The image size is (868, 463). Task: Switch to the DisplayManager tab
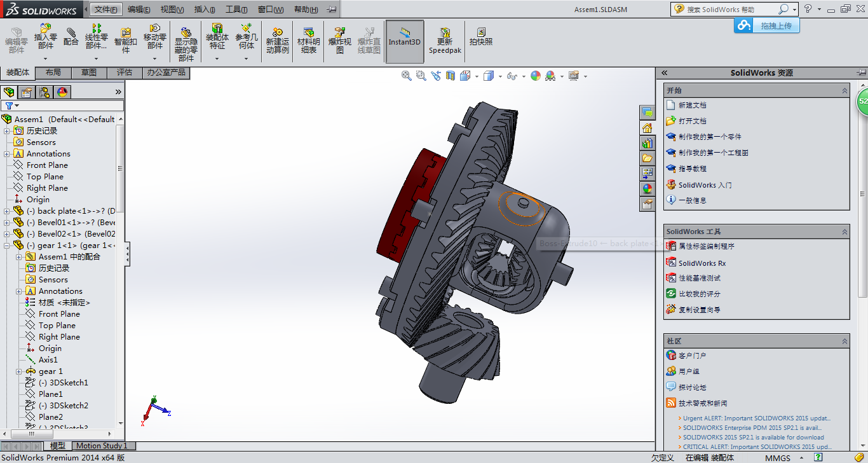click(x=62, y=92)
